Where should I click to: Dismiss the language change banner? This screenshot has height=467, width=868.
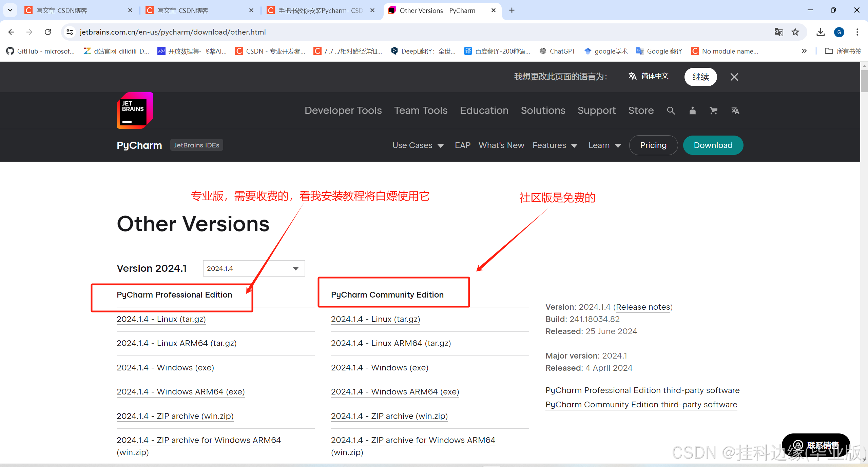pyautogui.click(x=734, y=77)
